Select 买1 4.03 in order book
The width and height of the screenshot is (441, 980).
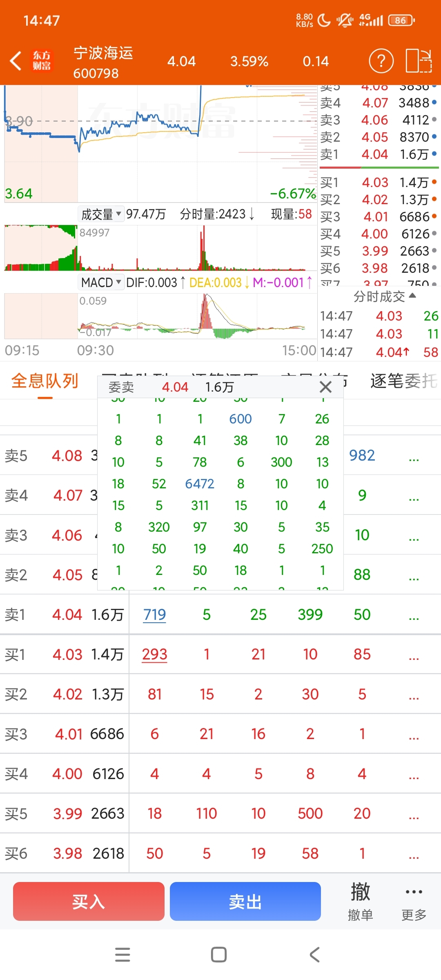point(379,183)
